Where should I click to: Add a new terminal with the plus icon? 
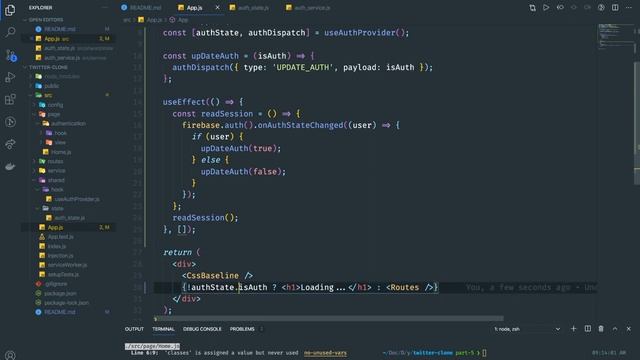[573, 329]
